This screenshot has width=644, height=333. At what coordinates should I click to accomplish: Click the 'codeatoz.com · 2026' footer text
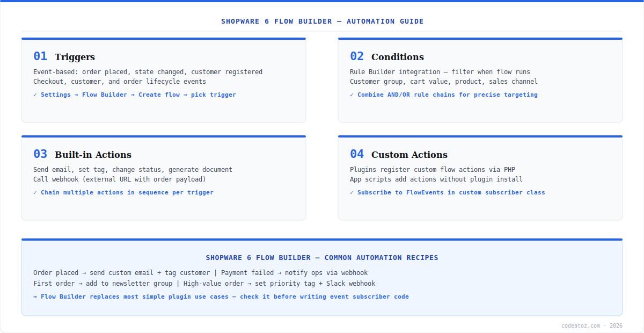tap(592, 325)
